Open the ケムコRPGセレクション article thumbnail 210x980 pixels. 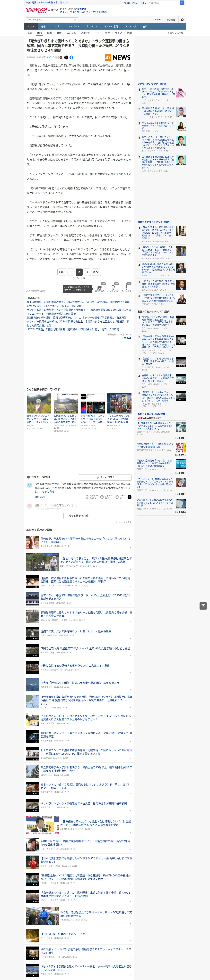coord(119,404)
